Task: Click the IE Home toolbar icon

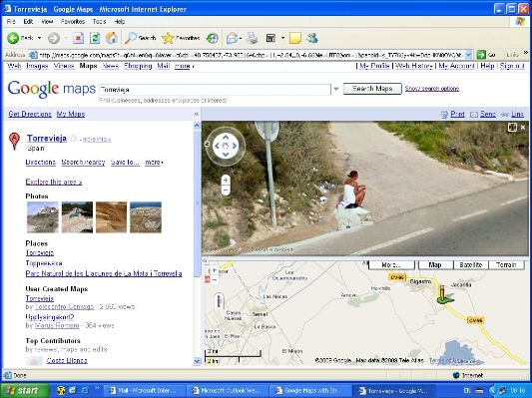Action: 111,38
